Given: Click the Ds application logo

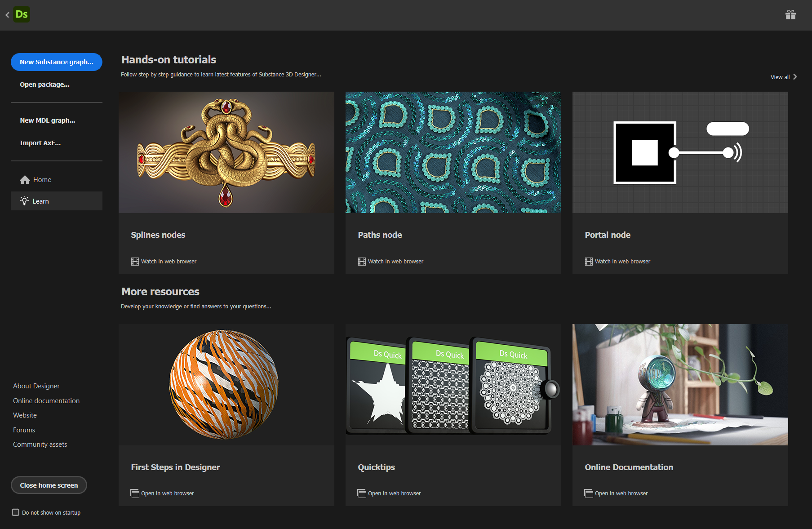Looking at the screenshot, I should (x=22, y=14).
